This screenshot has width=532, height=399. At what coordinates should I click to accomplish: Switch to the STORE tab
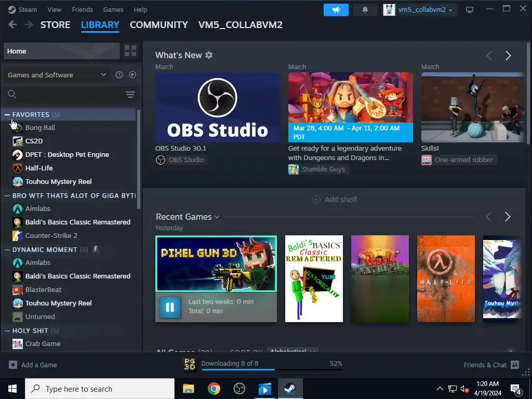pyautogui.click(x=55, y=25)
